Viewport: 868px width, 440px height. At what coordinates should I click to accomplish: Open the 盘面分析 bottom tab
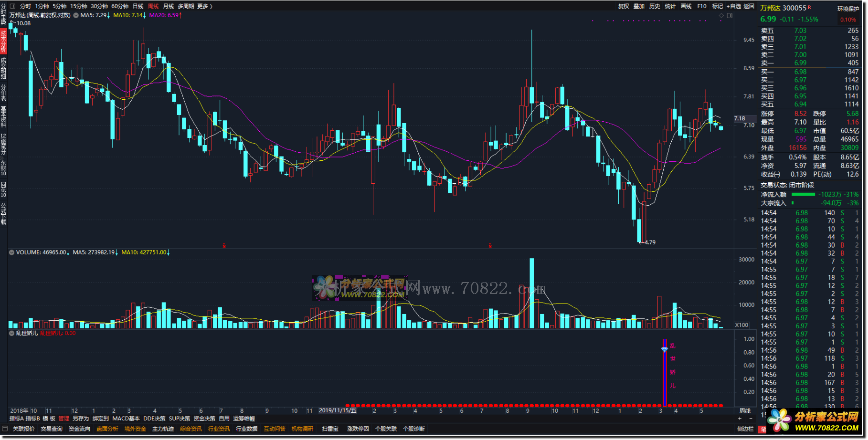tap(107, 429)
